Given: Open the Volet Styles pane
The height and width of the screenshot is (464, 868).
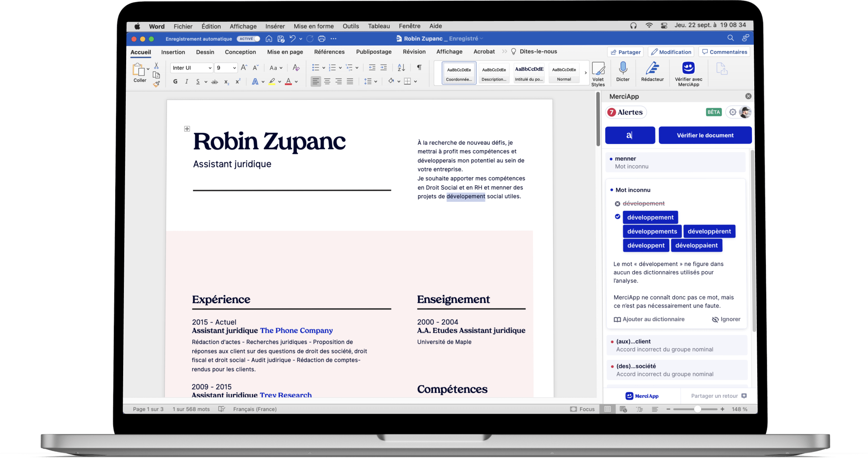Looking at the screenshot, I should coord(598,72).
